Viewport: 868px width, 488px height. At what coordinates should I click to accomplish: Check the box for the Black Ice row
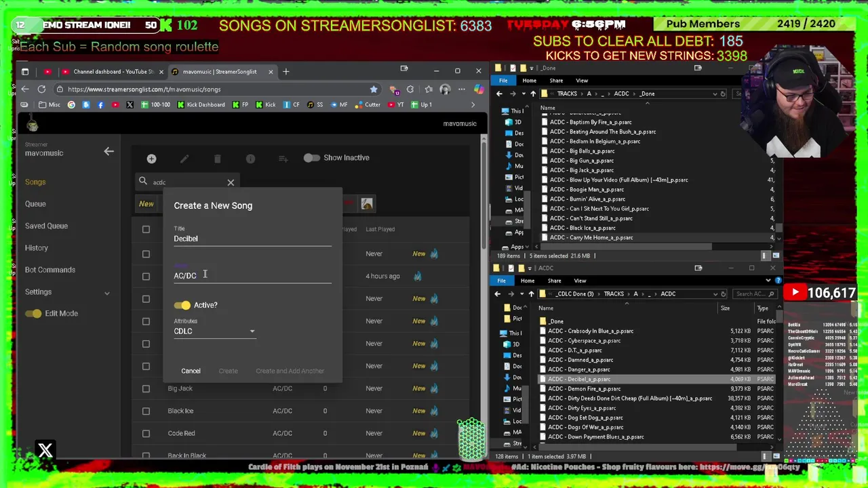tap(146, 411)
